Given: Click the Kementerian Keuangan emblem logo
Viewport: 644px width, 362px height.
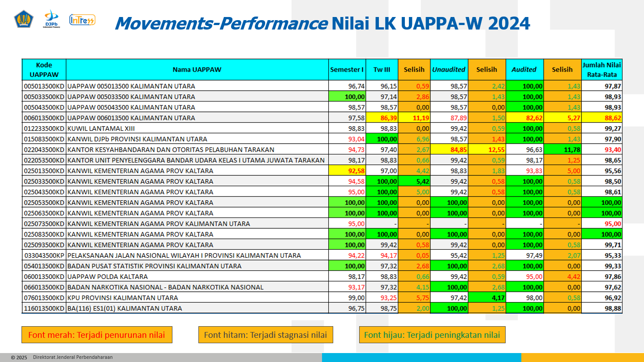Looking at the screenshot, I should pos(24,20).
